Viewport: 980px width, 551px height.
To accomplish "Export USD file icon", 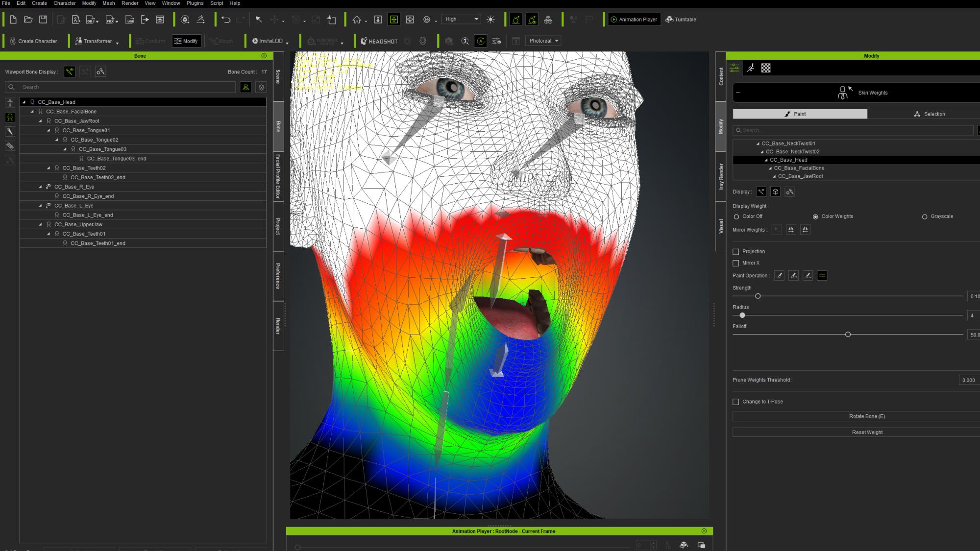I will tap(130, 20).
